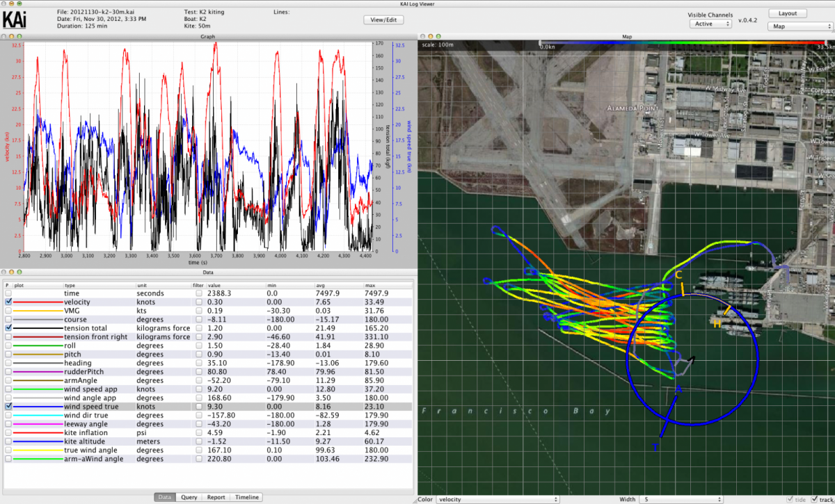
Task: Click the red velocity plot color line
Action: click(38, 302)
